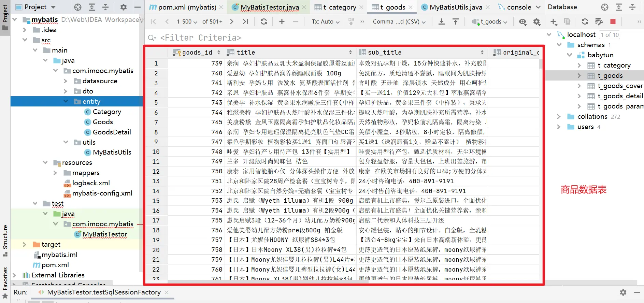Expand the datasource package folder

pyautogui.click(x=66, y=81)
